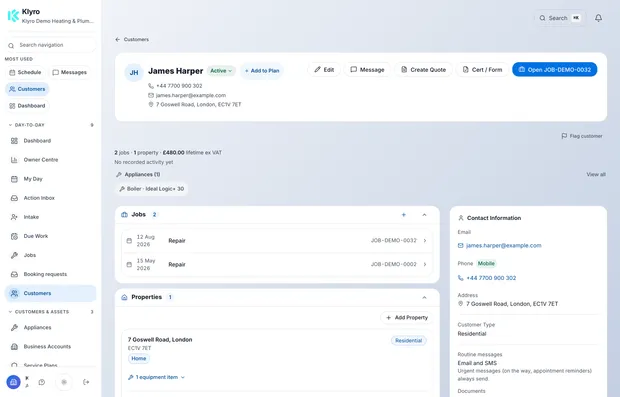Open JOB-DEMO-0032 via its row chevron
This screenshot has width=620, height=397.
(x=425, y=240)
